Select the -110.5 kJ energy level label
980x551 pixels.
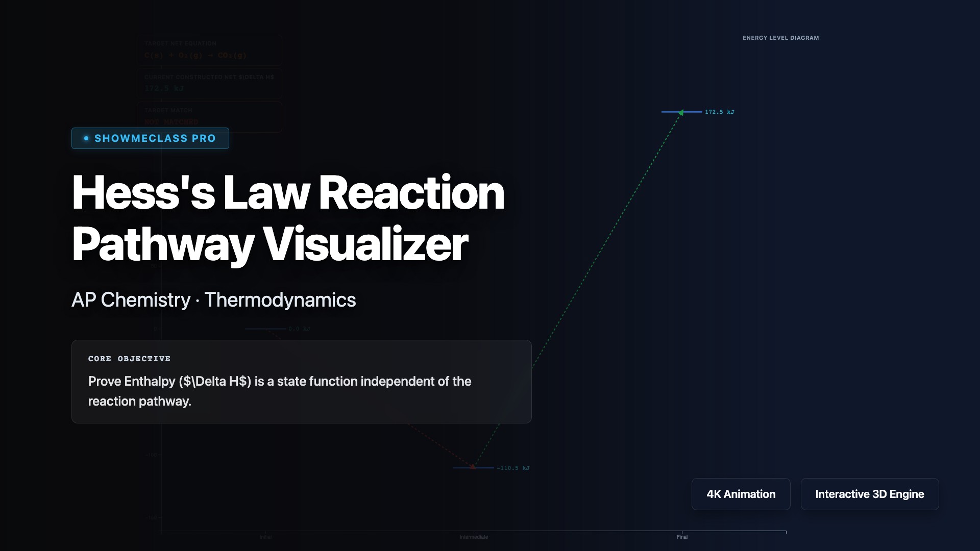click(513, 468)
